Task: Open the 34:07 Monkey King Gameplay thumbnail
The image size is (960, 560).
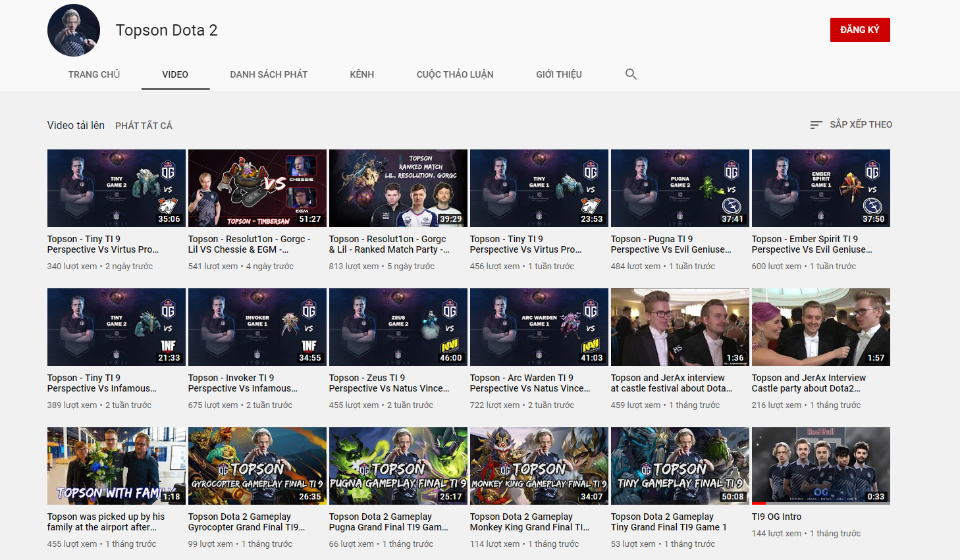Action: pos(539,466)
